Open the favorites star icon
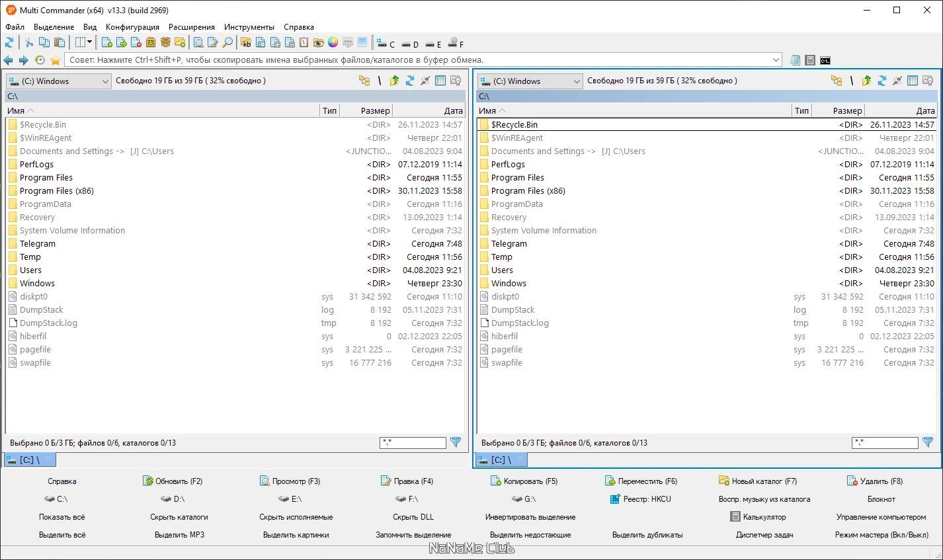Image resolution: width=943 pixels, height=560 pixels. click(56, 60)
